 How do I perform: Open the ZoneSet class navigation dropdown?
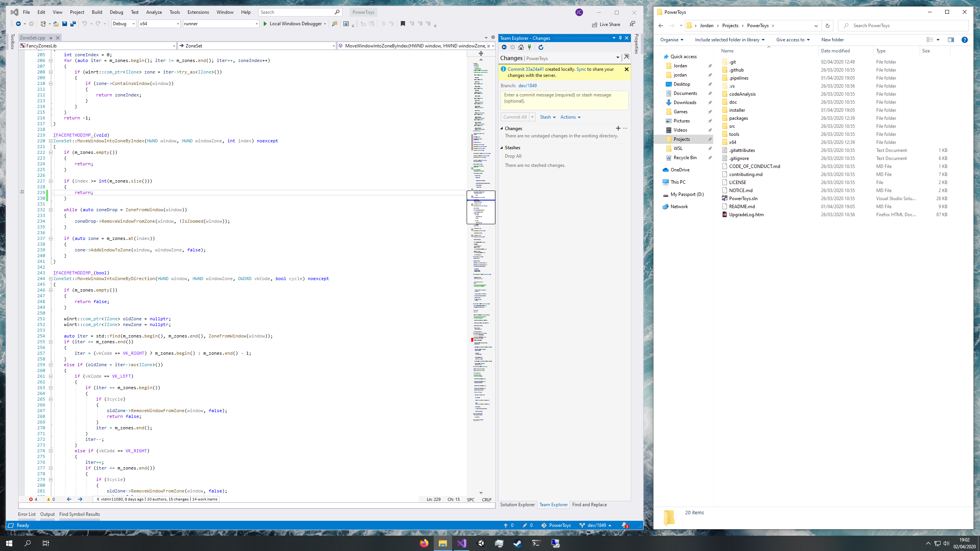coord(257,46)
